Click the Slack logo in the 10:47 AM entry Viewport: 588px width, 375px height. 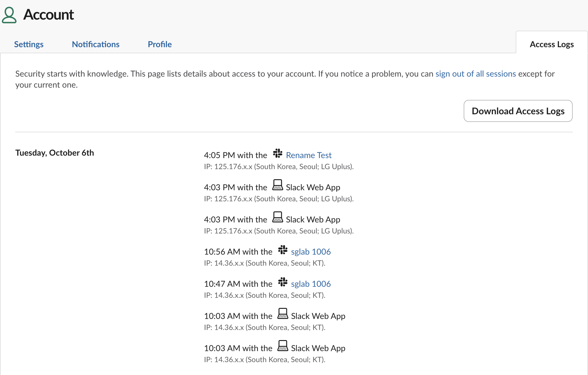coord(283,282)
